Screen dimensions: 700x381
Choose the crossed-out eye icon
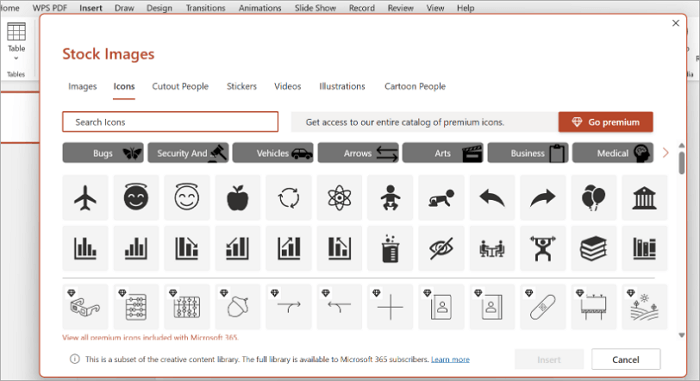click(441, 248)
